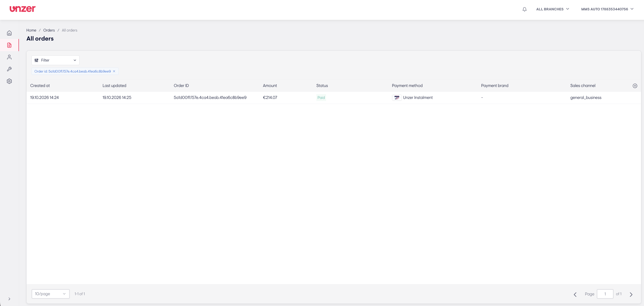Open the MMS AUTO 1788353440756 account menu

607,9
